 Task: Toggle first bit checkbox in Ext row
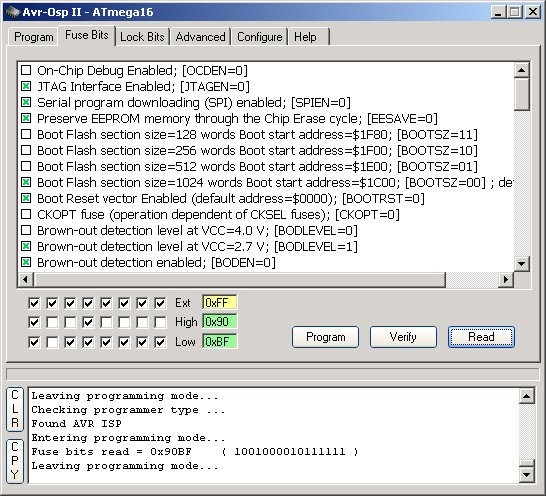(x=34, y=303)
